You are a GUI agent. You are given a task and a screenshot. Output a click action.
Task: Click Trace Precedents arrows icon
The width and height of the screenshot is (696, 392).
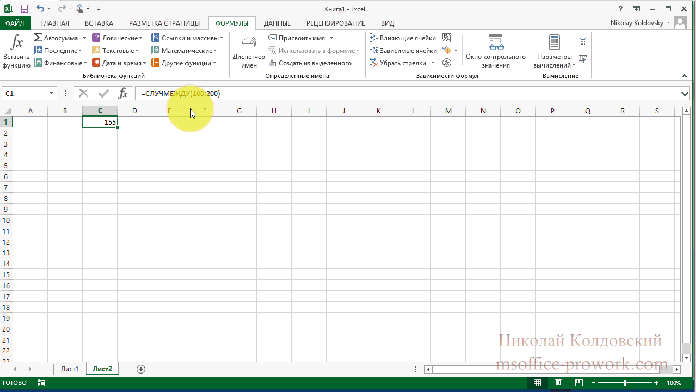373,38
